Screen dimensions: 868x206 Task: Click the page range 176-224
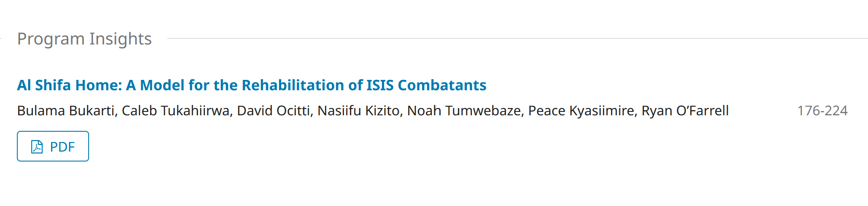pyautogui.click(x=822, y=111)
